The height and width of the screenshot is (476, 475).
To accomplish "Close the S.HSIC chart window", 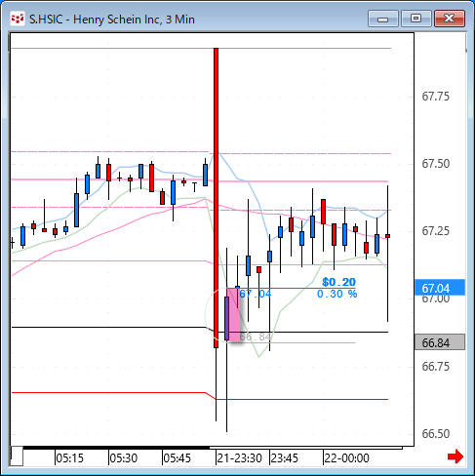I will coord(450,19).
